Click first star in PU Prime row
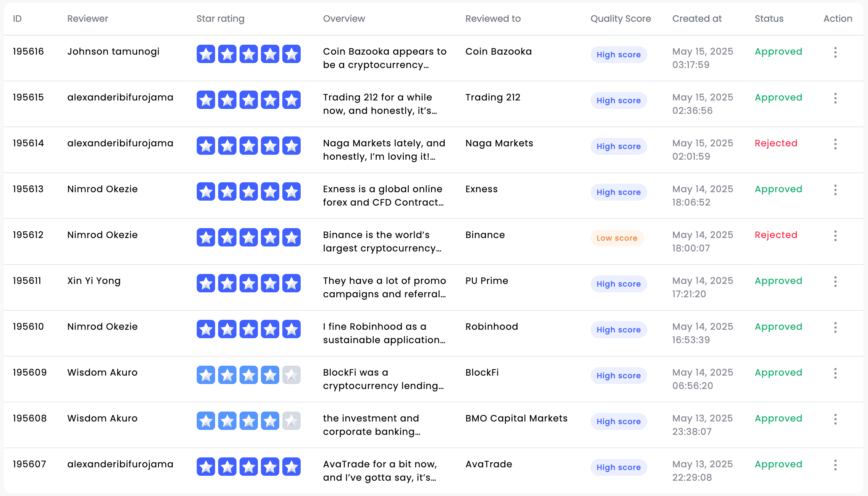Image resolution: width=868 pixels, height=496 pixels. pos(206,283)
